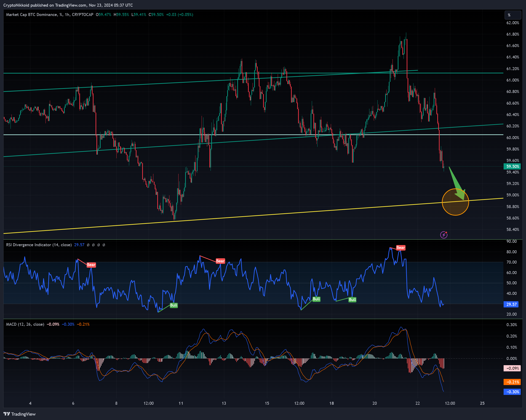Click date label 15 on time axis
Screen dimensions: 526x420
point(267,403)
